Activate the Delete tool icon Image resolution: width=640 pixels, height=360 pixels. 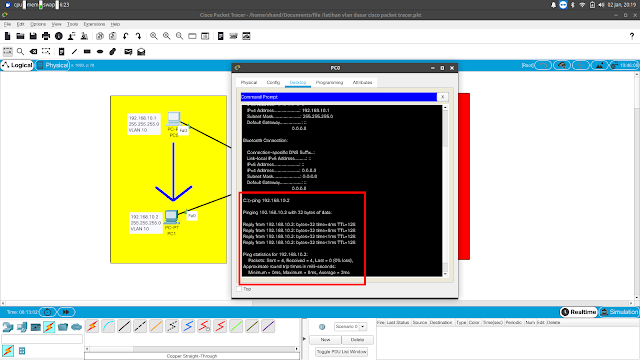(33, 51)
